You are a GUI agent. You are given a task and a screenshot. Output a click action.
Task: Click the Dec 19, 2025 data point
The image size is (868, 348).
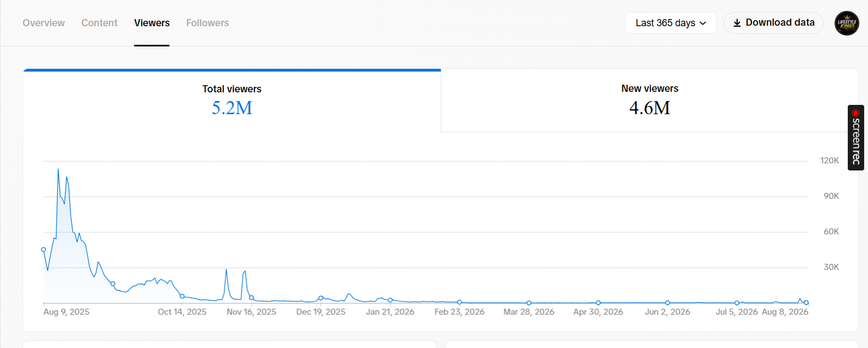coord(321,298)
